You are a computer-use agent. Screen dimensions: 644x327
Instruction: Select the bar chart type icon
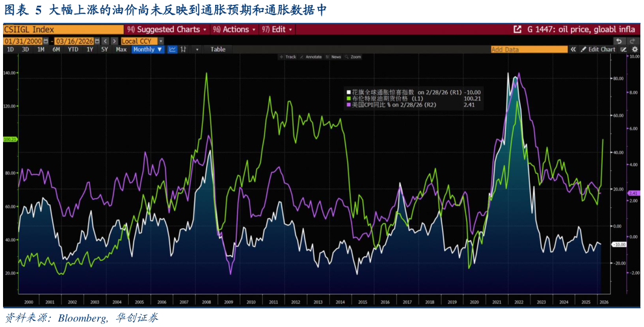[x=183, y=50]
